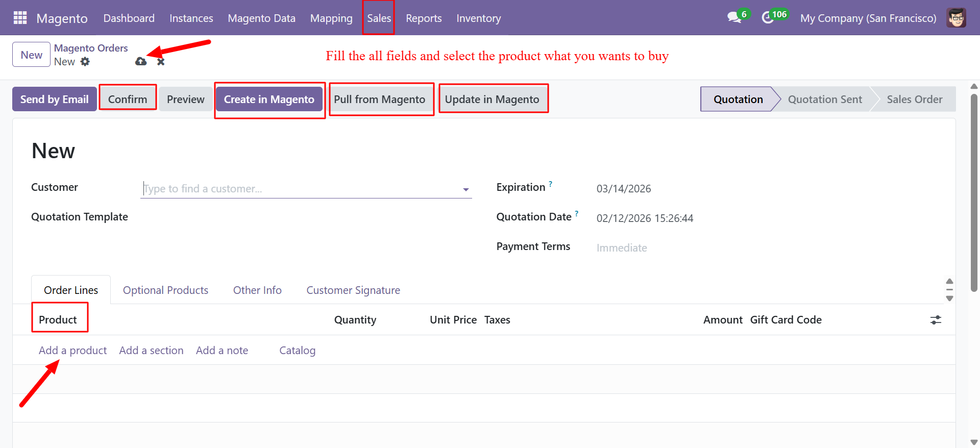This screenshot has height=448, width=980.
Task: Open the Magento Data menu
Action: [262, 18]
